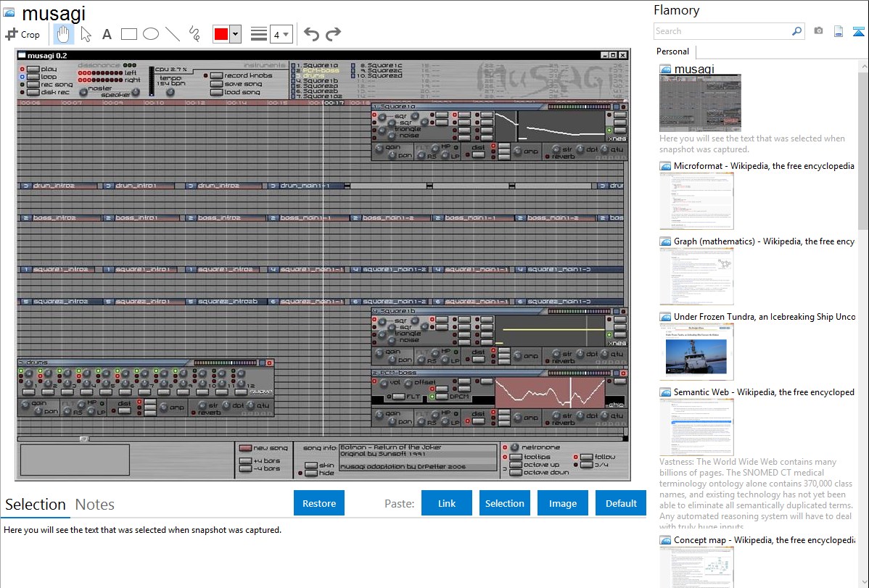Expand the line width dropdown showing 4
Viewport: 869px width, 588px height.
[x=281, y=34]
